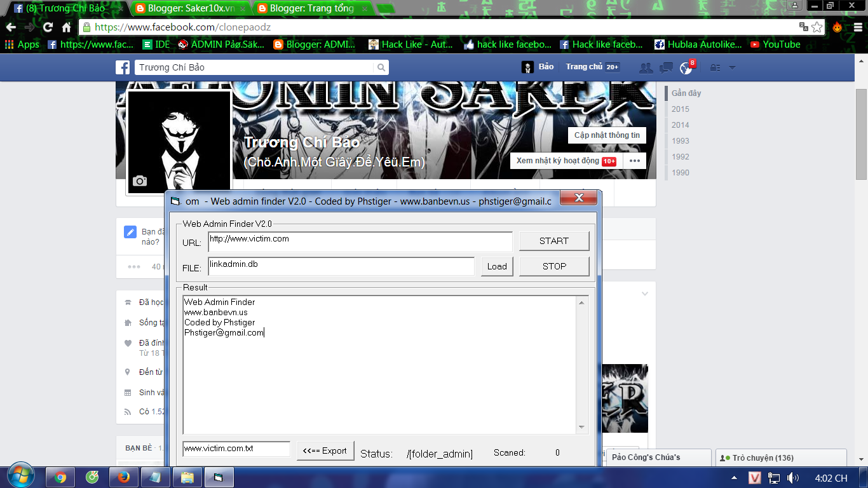Focus the URL field with http://www.victim.com

click(x=360, y=241)
